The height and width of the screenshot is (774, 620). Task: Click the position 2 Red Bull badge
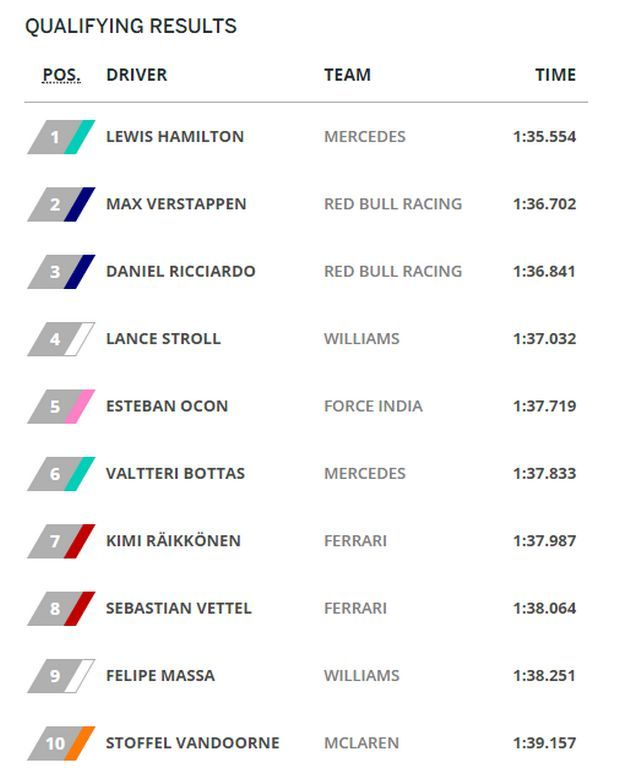61,204
